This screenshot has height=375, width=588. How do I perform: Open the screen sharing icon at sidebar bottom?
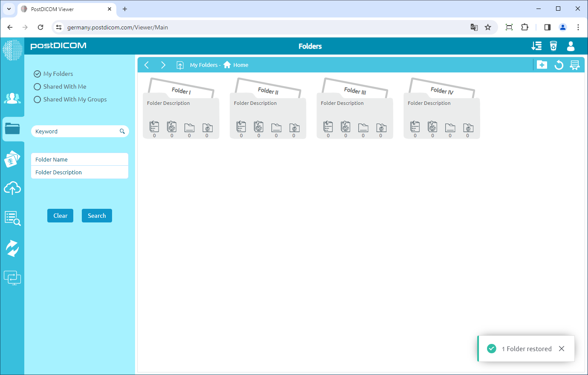tap(12, 277)
